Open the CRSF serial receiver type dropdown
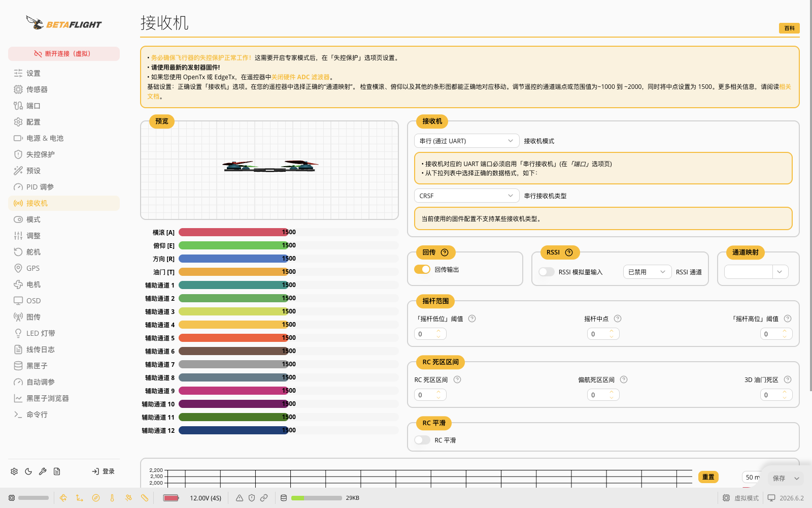Viewport: 812px width, 508px height. point(467,196)
